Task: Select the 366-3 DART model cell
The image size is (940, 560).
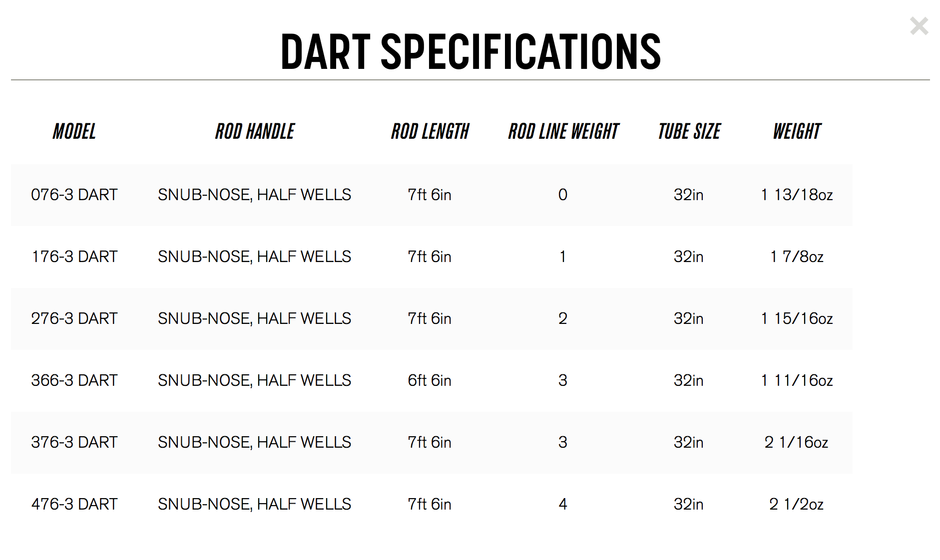Action: pyautogui.click(x=74, y=380)
